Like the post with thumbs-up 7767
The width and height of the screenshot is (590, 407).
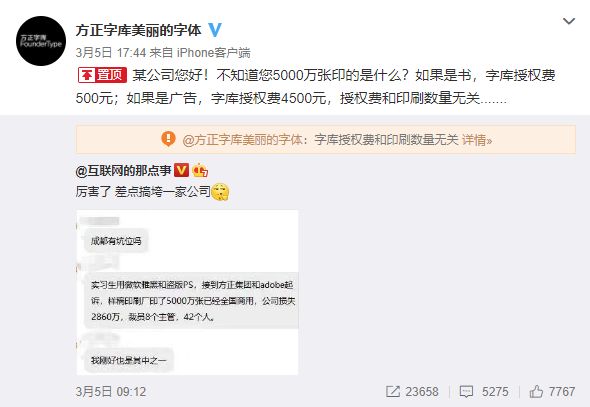[x=535, y=392]
